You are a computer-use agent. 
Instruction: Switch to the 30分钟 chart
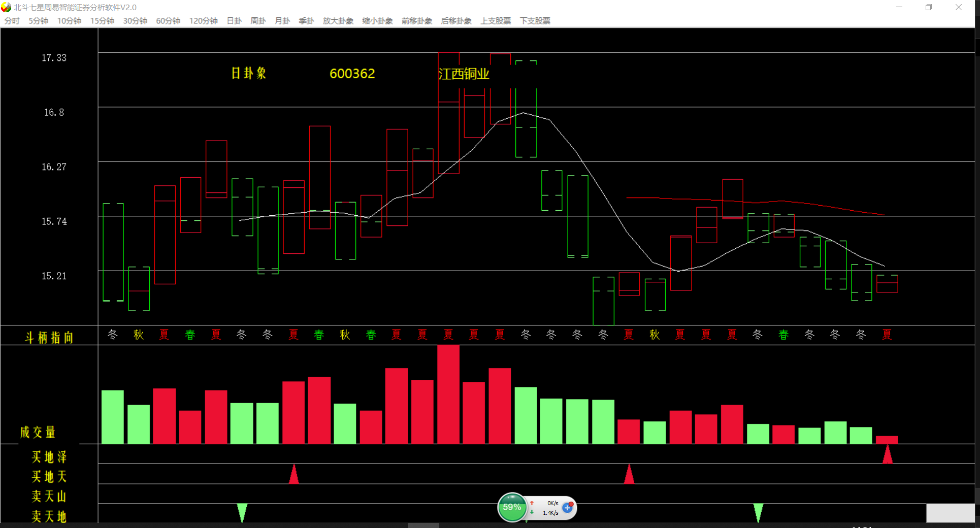pyautogui.click(x=135, y=21)
